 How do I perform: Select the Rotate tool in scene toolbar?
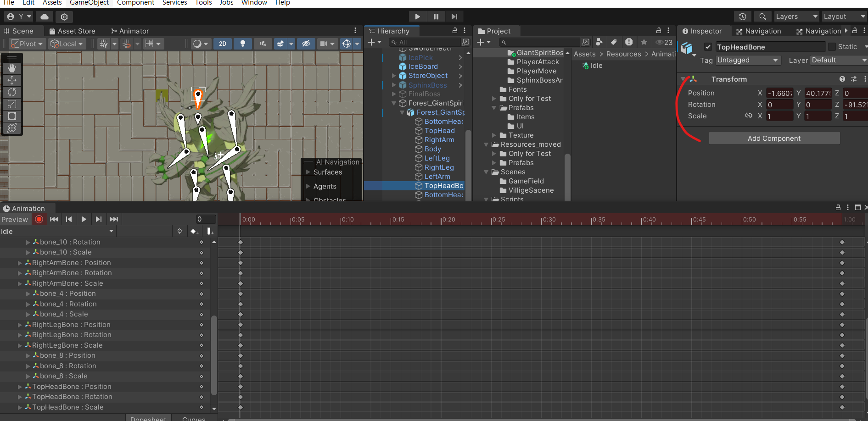coord(12,92)
